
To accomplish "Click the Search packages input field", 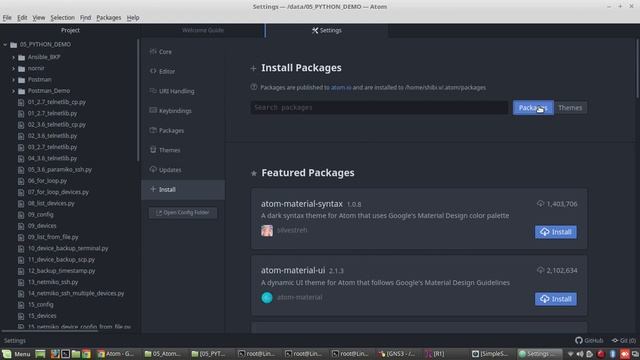I will click(379, 108).
